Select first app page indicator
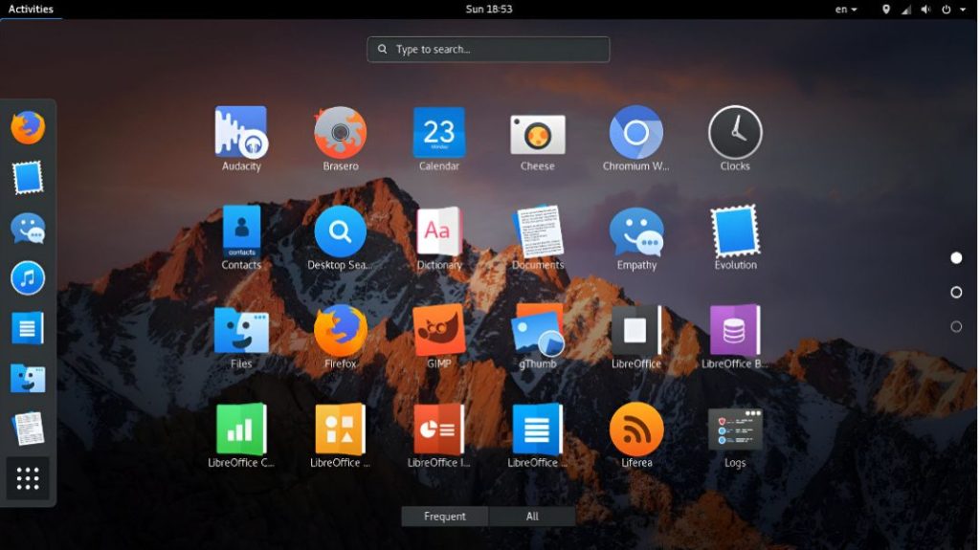Image resolution: width=980 pixels, height=550 pixels. pos(956,258)
